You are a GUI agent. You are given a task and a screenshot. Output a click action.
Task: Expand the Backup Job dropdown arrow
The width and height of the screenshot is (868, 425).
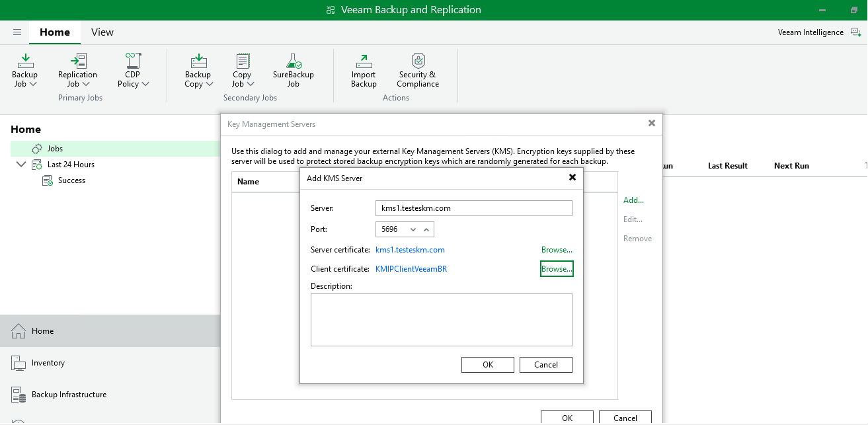pyautogui.click(x=33, y=84)
